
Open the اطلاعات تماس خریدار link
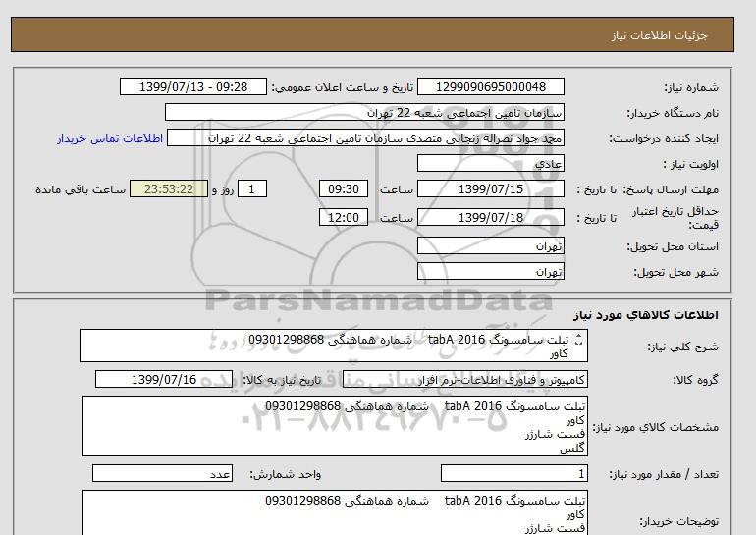pyautogui.click(x=110, y=138)
